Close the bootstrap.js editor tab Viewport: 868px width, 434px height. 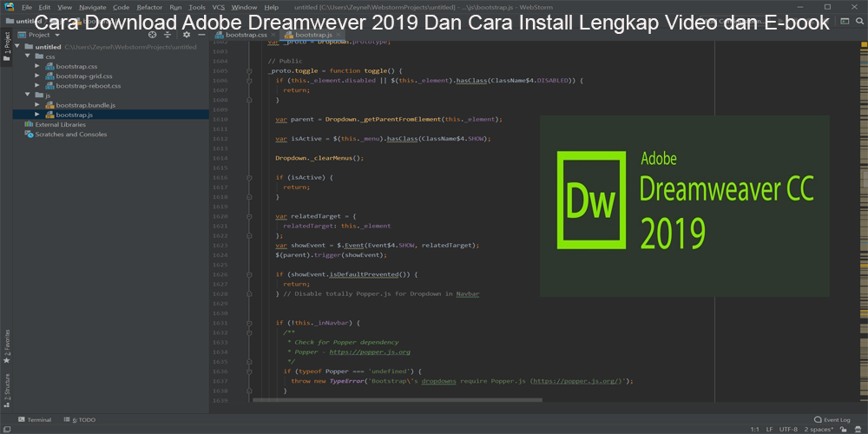point(339,35)
